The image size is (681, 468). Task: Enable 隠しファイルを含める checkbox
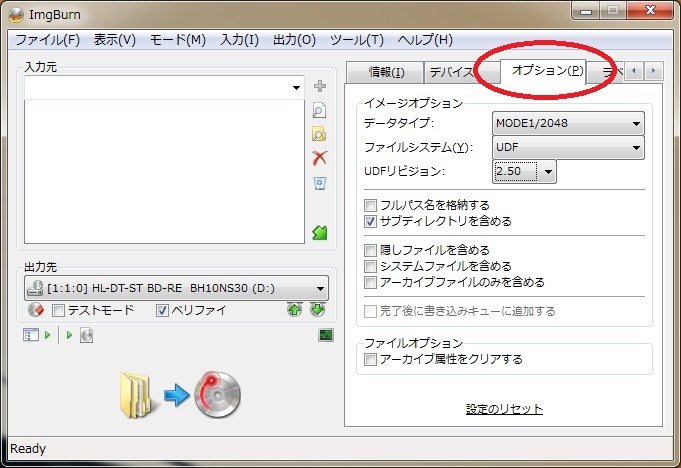(x=370, y=250)
